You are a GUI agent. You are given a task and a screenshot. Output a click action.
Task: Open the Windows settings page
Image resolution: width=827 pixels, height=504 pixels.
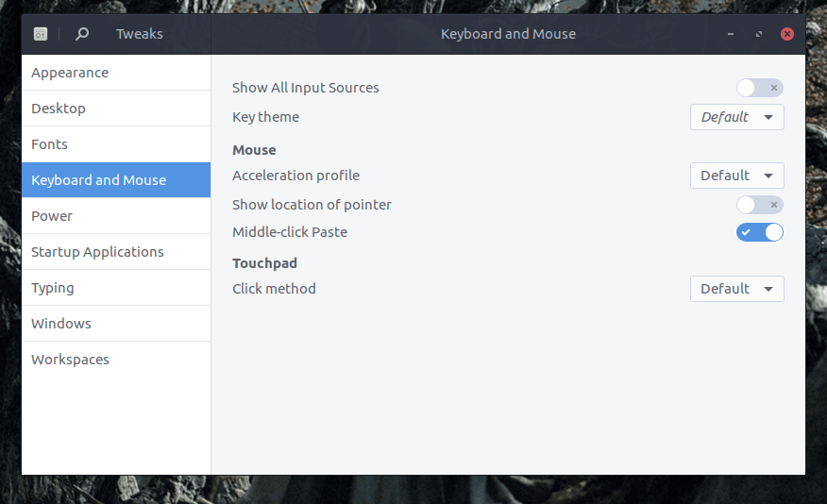116,324
